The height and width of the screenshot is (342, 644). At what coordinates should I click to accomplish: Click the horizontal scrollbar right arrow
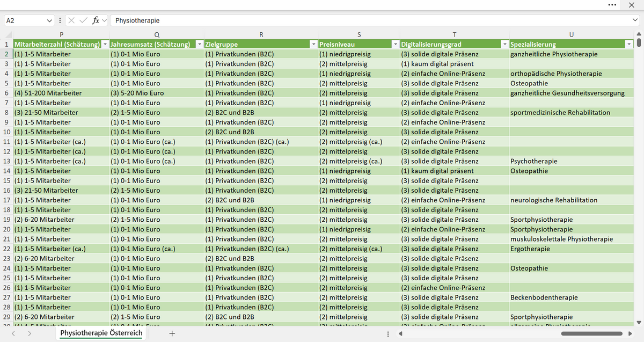point(631,333)
